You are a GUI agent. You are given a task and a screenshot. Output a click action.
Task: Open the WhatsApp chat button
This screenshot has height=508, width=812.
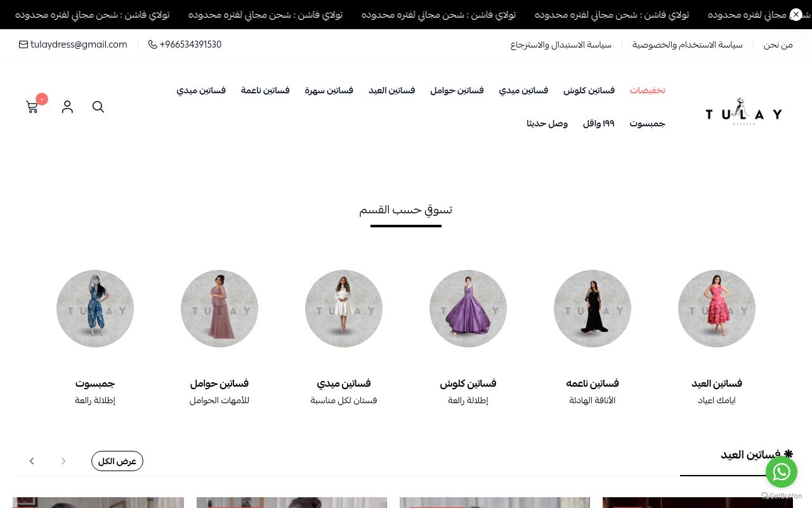782,472
